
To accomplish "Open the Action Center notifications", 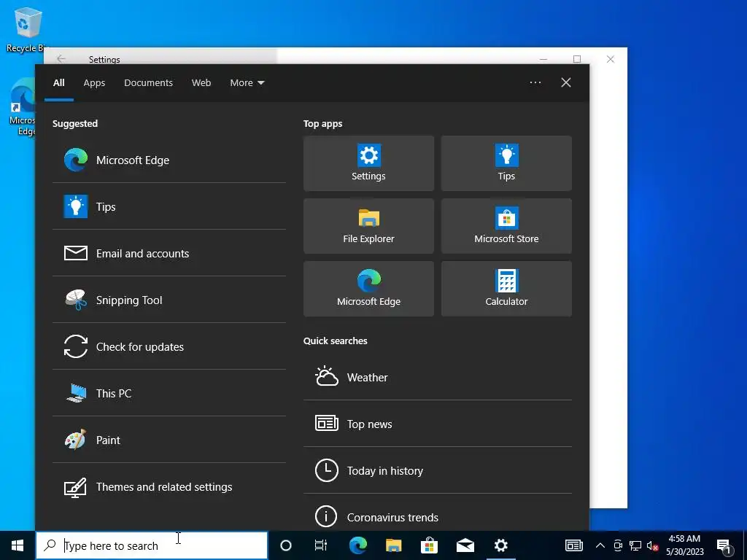I will click(723, 545).
